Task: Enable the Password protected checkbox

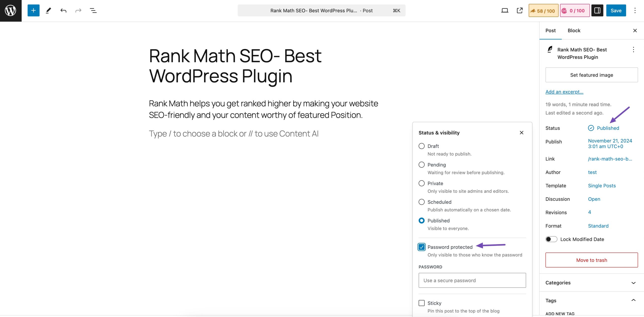Action: pos(421,246)
